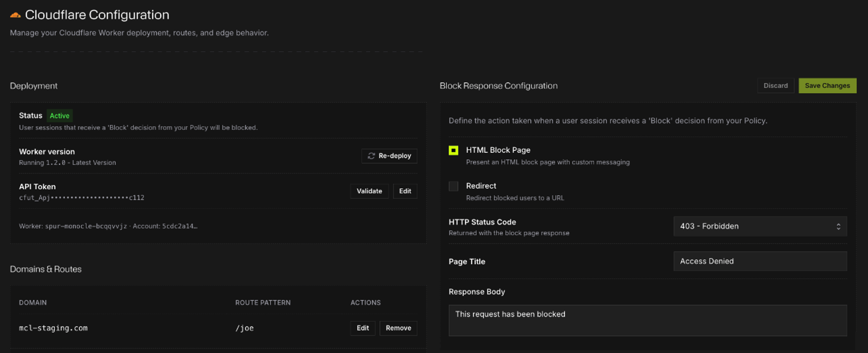Viewport: 868px width, 353px height.
Task: Click the Domains & Routes heading
Action: [46, 269]
